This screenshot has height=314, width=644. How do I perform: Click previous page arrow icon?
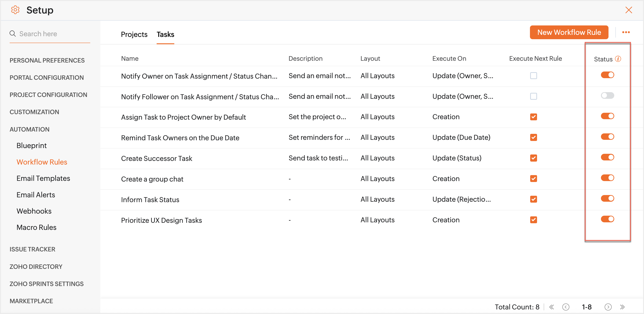click(565, 307)
